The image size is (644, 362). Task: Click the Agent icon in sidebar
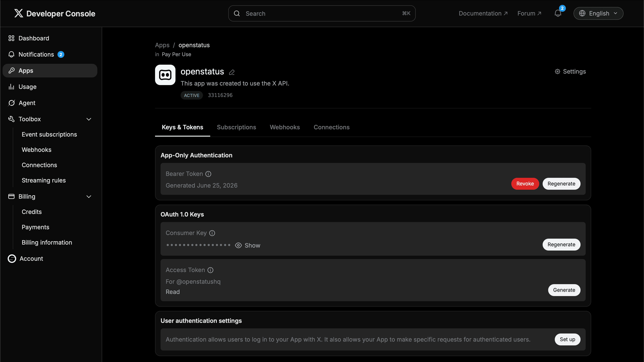[x=11, y=103]
